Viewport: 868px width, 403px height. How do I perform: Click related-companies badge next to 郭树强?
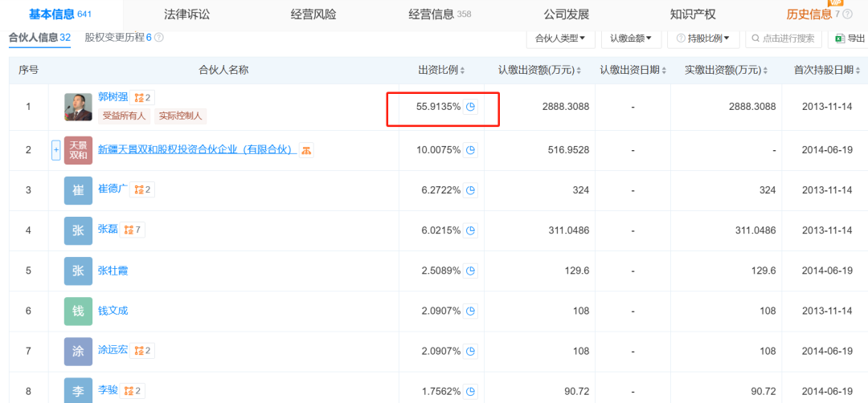tap(143, 98)
